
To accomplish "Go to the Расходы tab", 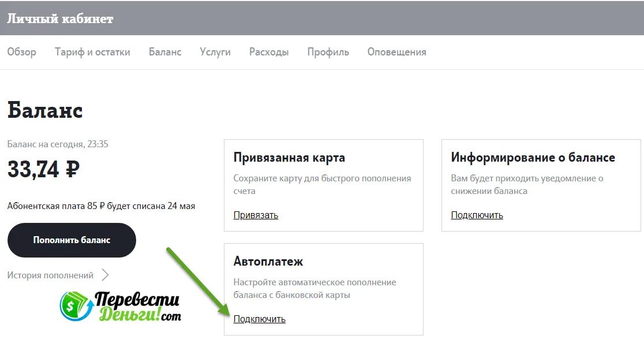I will tap(269, 52).
